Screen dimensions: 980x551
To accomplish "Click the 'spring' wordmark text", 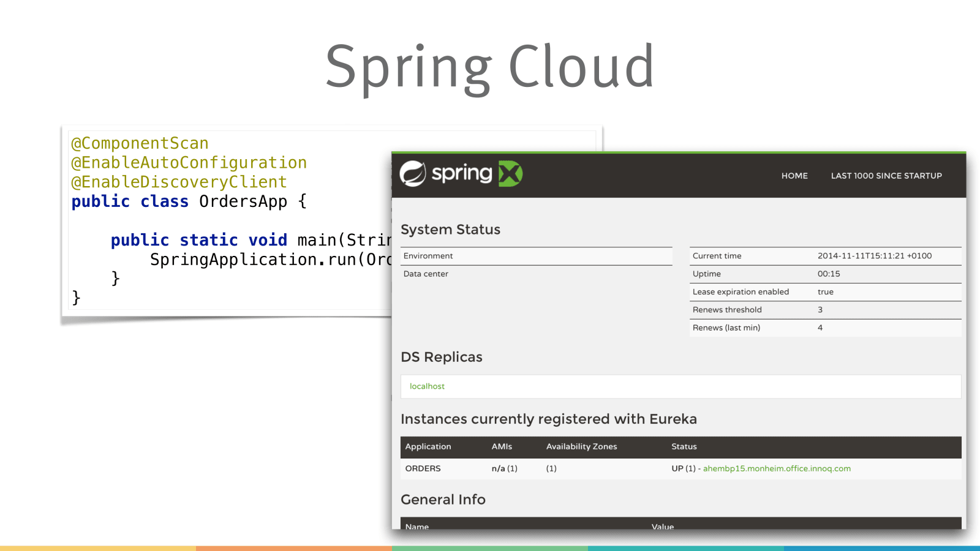I will click(x=462, y=174).
